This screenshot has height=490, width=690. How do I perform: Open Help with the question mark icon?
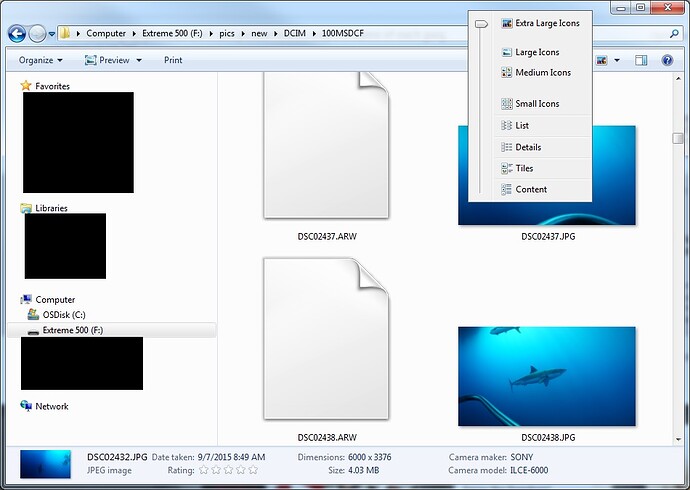point(667,60)
